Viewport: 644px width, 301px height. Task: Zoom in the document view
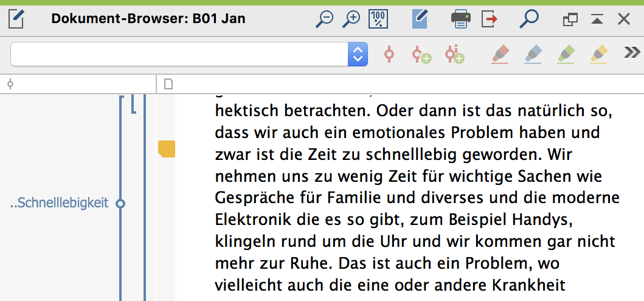click(351, 19)
